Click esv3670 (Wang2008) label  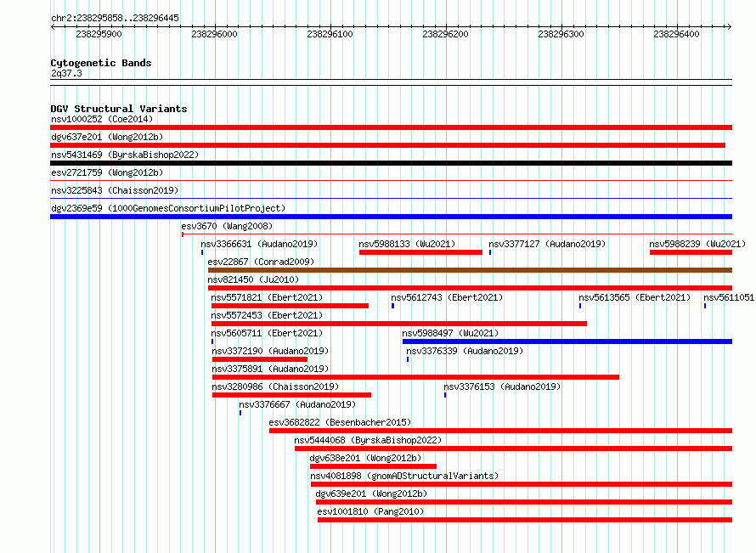pos(227,226)
